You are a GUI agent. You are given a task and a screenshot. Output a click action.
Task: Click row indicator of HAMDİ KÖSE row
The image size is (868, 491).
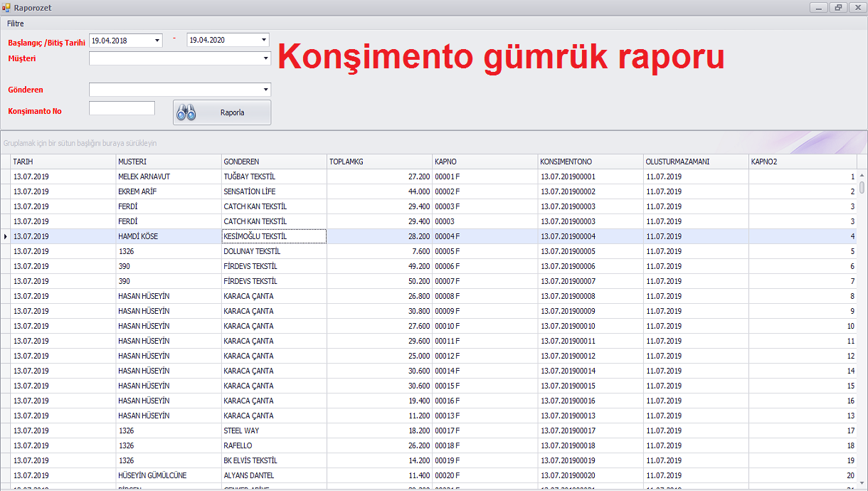coord(6,236)
